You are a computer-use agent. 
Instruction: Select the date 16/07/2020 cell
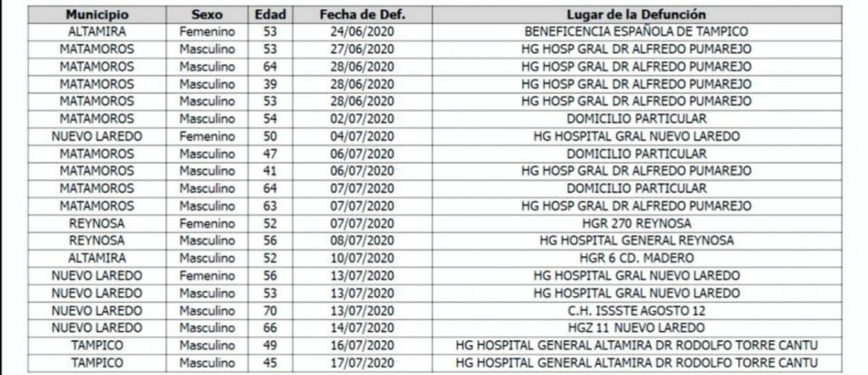363,345
